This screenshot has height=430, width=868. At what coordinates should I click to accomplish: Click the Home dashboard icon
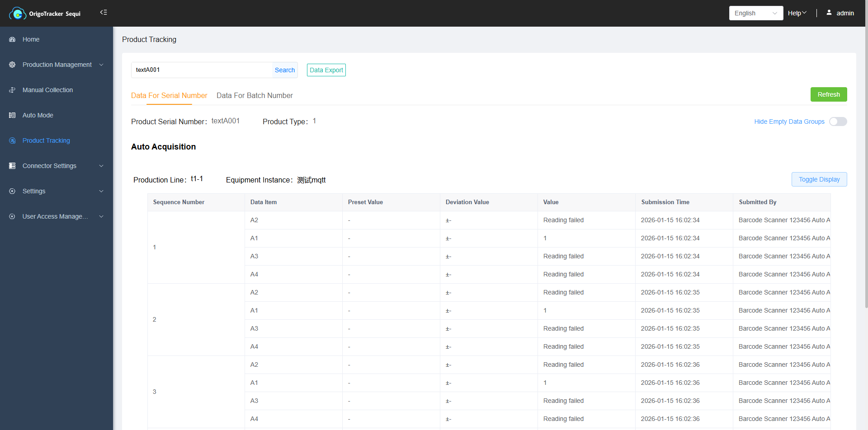(12, 40)
